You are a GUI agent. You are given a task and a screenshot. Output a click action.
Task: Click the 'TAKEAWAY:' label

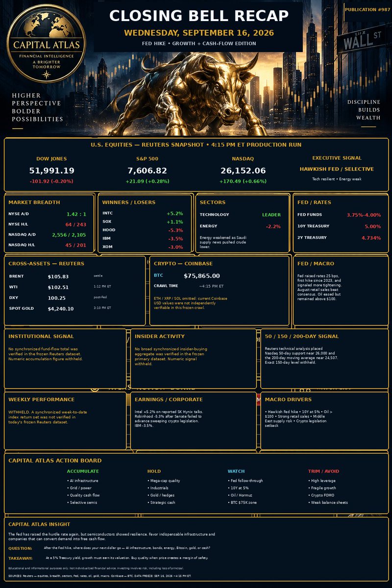click(x=21, y=558)
